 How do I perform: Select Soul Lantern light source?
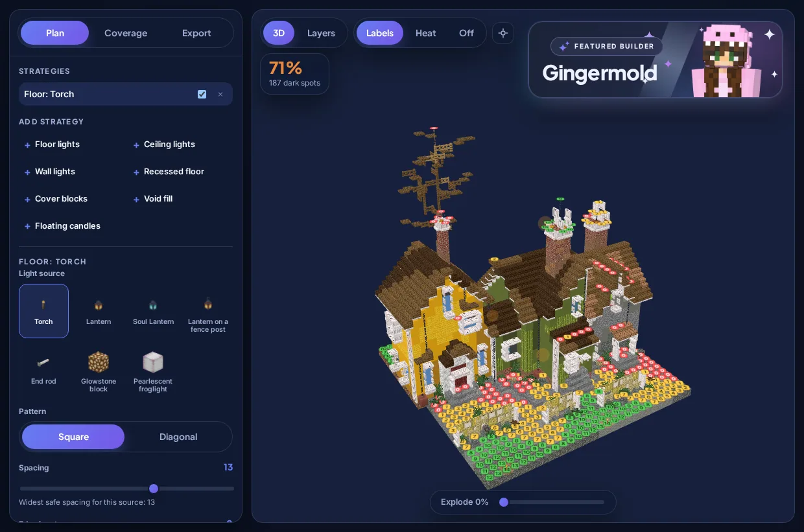click(x=153, y=311)
